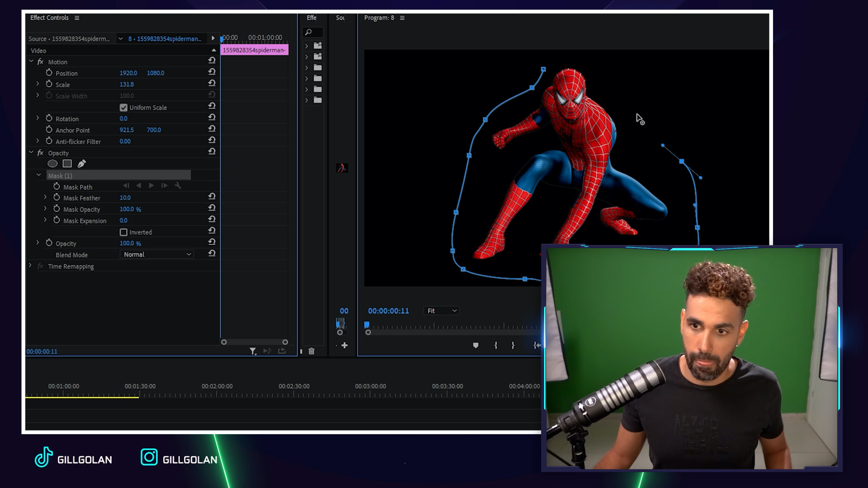868x488 pixels.
Task: Select the rectangle mask tool under Opacity
Action: click(x=67, y=164)
